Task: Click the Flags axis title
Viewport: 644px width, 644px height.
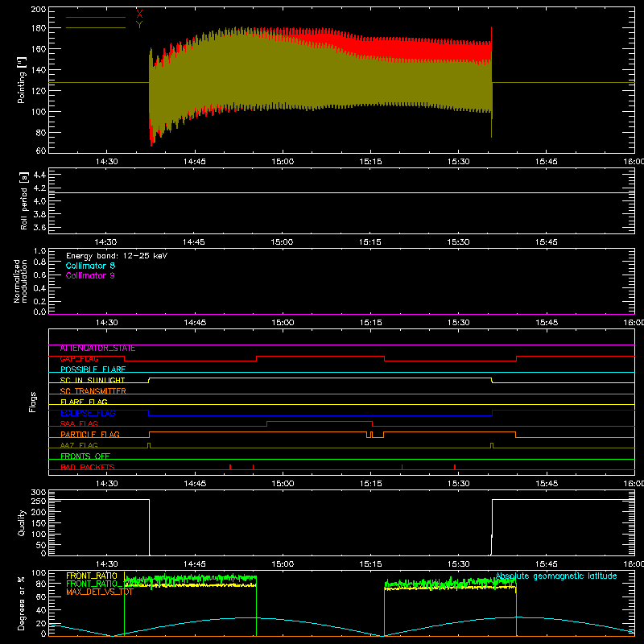Action: click(32, 402)
